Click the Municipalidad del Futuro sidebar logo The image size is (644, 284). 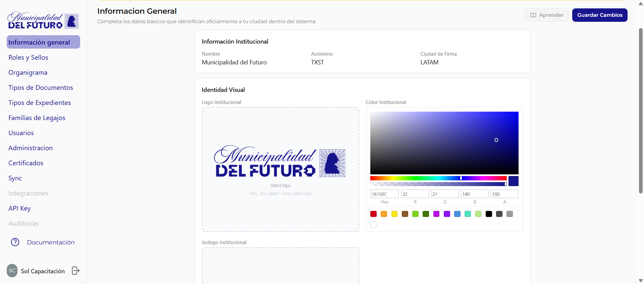point(43,21)
